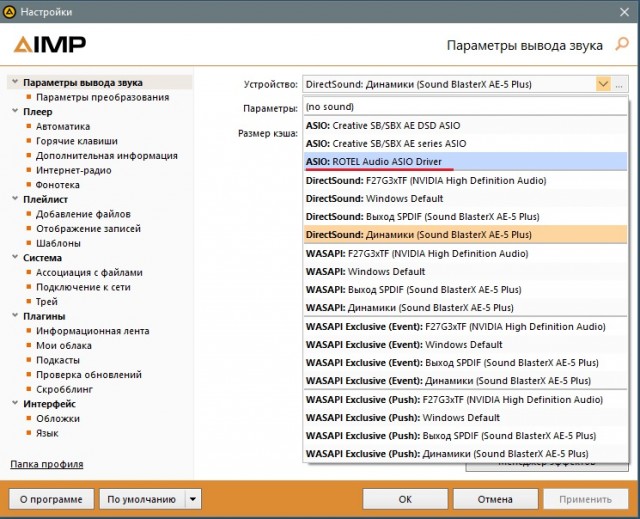Open the Язык interface page
The width and height of the screenshot is (640, 519).
click(x=47, y=433)
